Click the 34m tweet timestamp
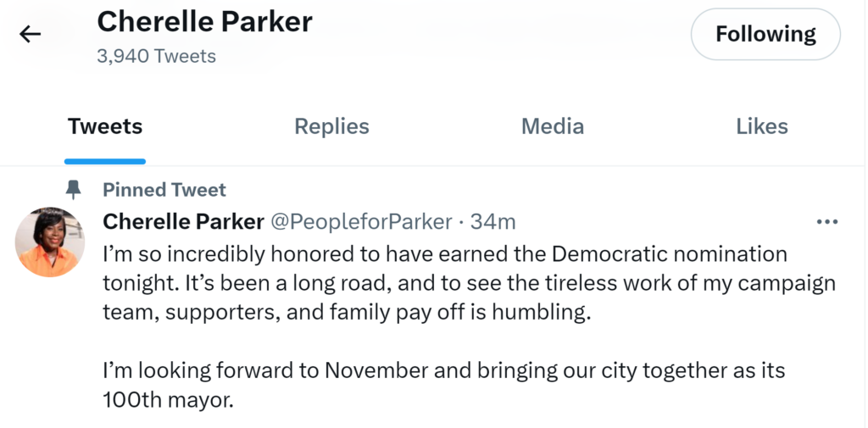This screenshot has width=868, height=428. click(x=492, y=222)
